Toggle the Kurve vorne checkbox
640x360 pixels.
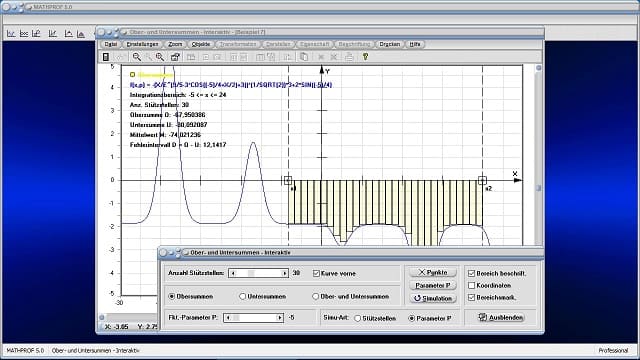[316, 273]
